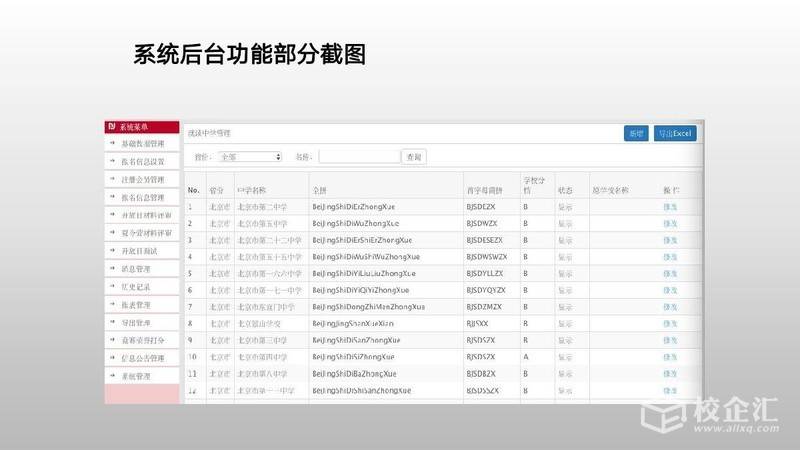Open the 系统管理 sidebar menu
Image resolution: width=800 pixels, height=450 pixels.
tap(142, 376)
